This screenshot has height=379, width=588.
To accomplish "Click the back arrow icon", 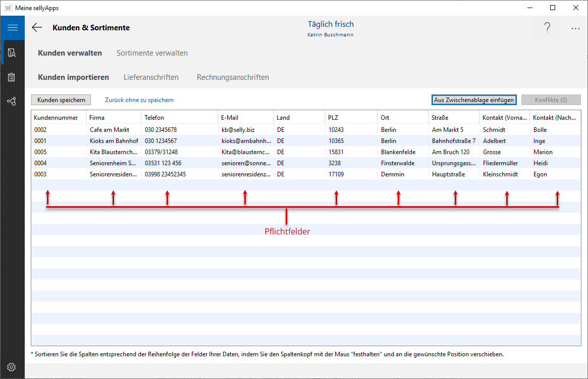I will [37, 28].
